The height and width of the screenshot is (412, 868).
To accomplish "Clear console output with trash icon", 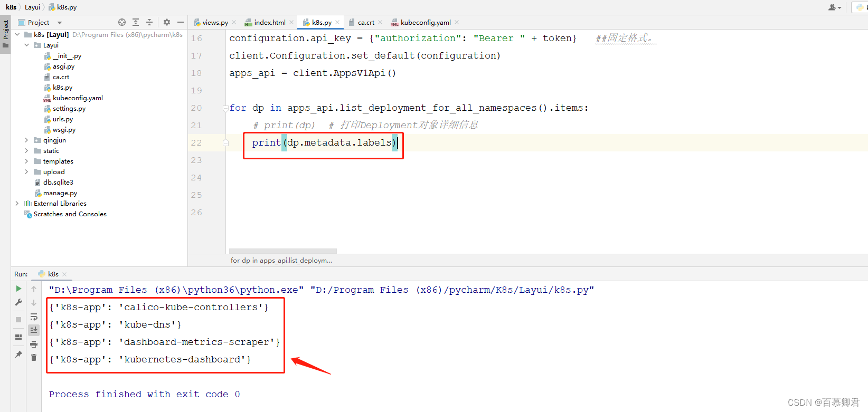I will coord(34,358).
